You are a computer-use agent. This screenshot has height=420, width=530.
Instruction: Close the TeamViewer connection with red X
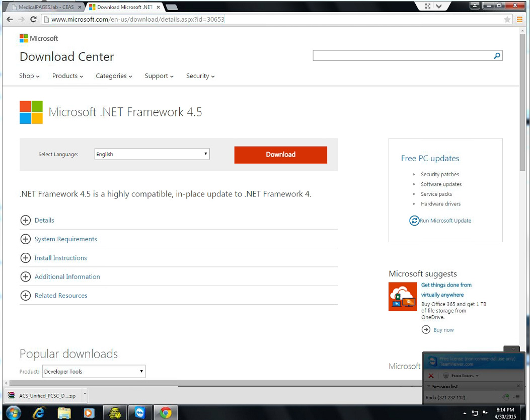tap(431, 375)
